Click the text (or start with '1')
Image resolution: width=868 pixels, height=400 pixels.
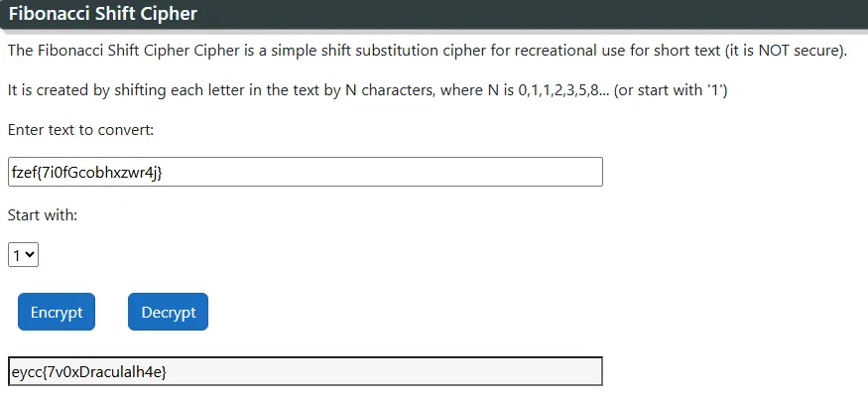click(671, 90)
